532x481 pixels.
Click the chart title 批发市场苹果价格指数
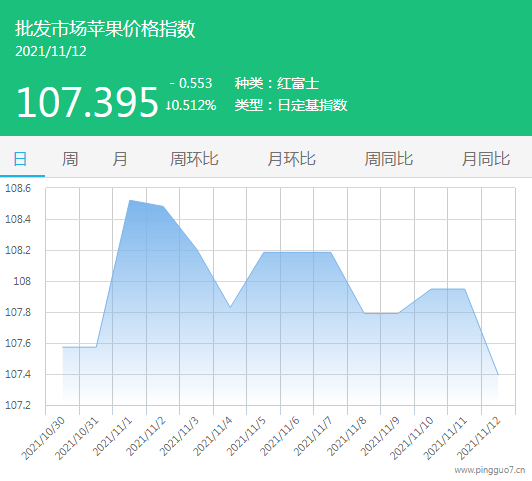tap(105, 28)
